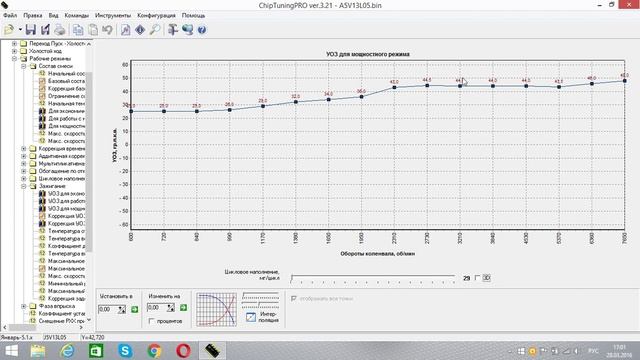Click the Save As toolbar icon

[x=45, y=29]
